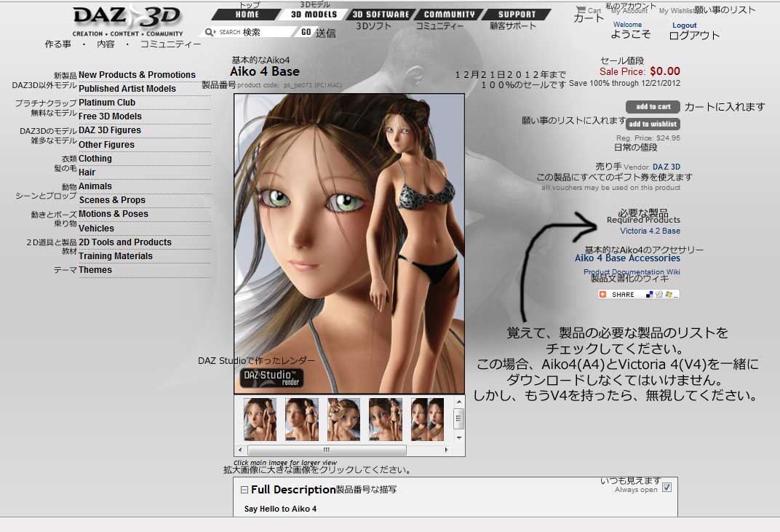This screenshot has width=780, height=532.
Task: Open the Product Documentation Wiki link
Action: point(632,271)
